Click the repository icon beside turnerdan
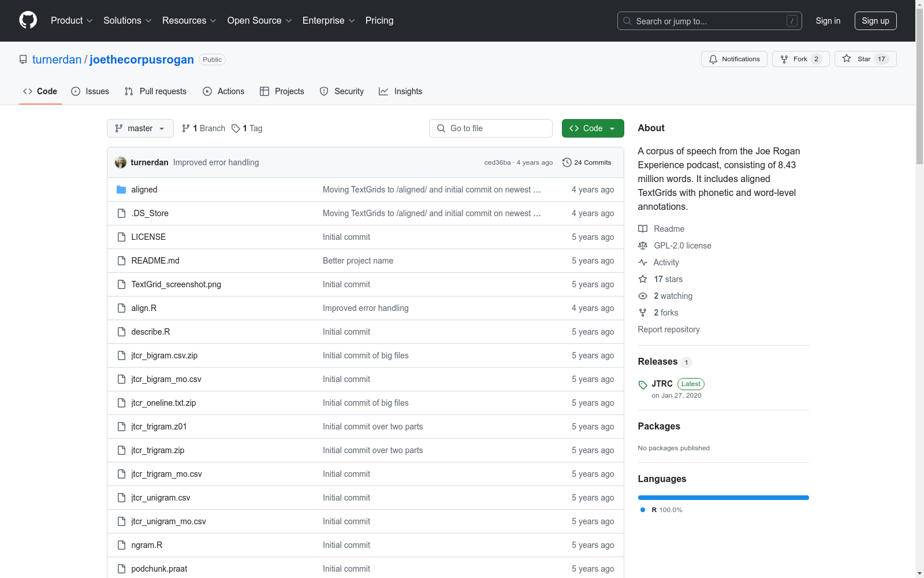 click(x=23, y=60)
